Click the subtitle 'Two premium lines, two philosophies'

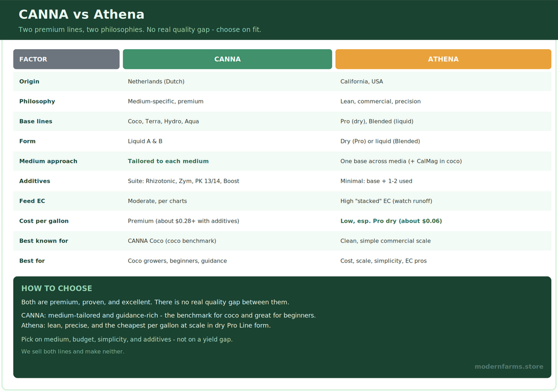[140, 29]
